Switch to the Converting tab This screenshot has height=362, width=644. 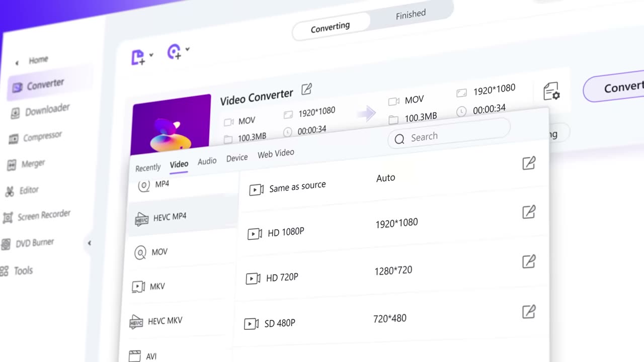330,28
